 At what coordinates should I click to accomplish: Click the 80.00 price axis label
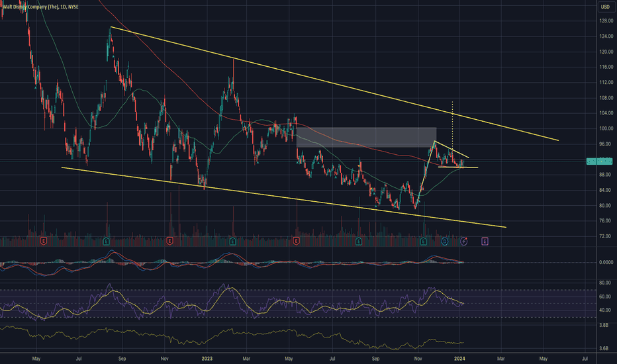coord(606,205)
